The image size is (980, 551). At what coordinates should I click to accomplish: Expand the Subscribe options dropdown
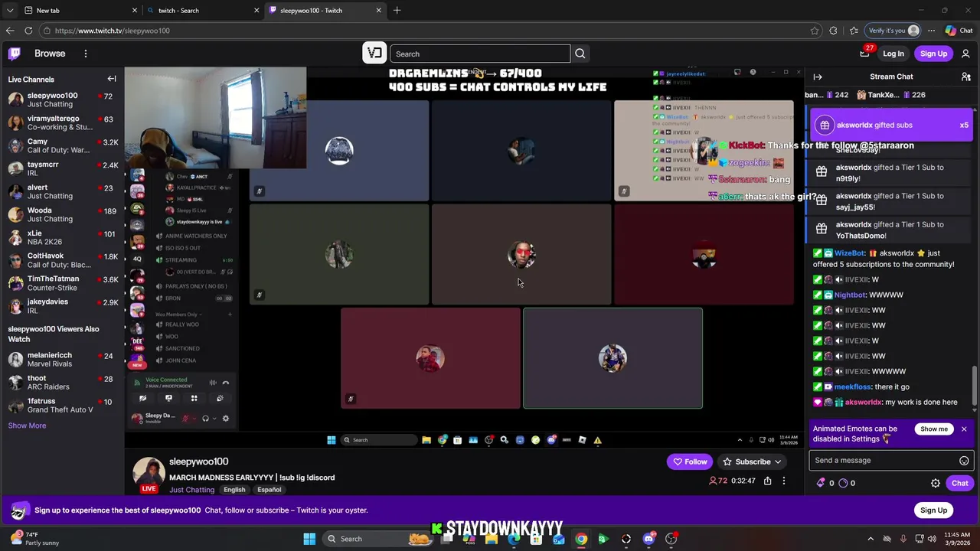(778, 461)
